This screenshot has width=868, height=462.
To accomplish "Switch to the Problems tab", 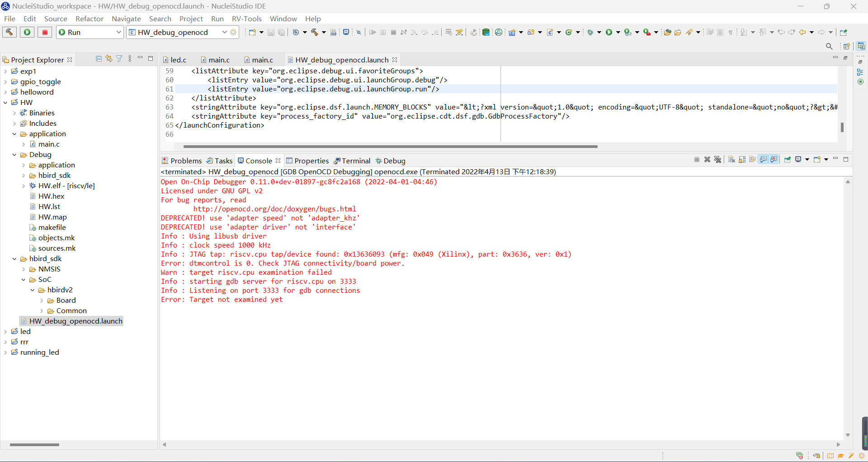I will pos(182,161).
